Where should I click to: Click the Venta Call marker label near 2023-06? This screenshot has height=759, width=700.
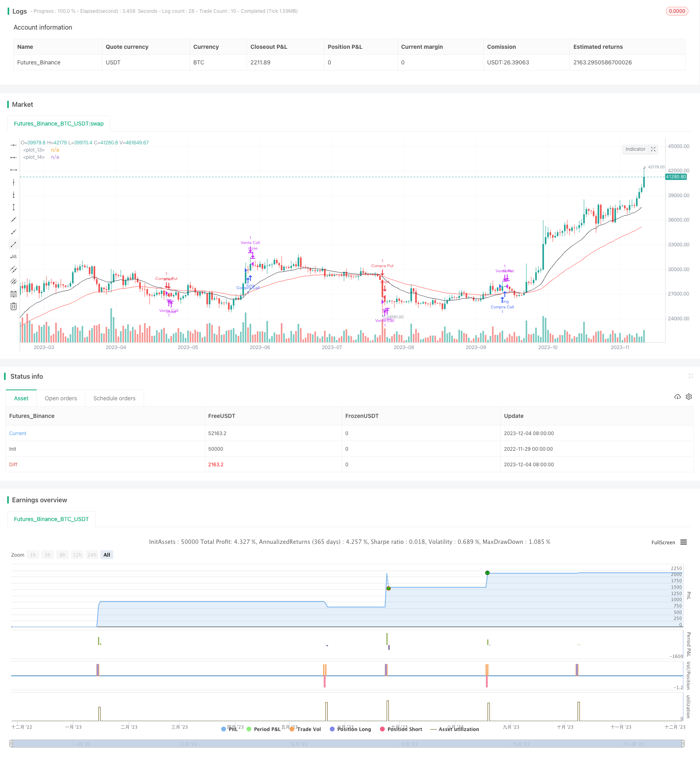pyautogui.click(x=250, y=243)
